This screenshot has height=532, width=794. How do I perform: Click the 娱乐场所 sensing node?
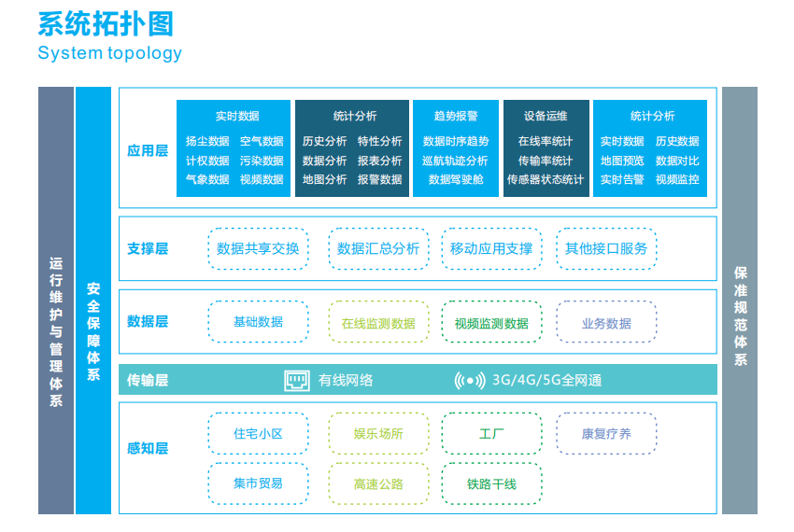click(x=378, y=434)
